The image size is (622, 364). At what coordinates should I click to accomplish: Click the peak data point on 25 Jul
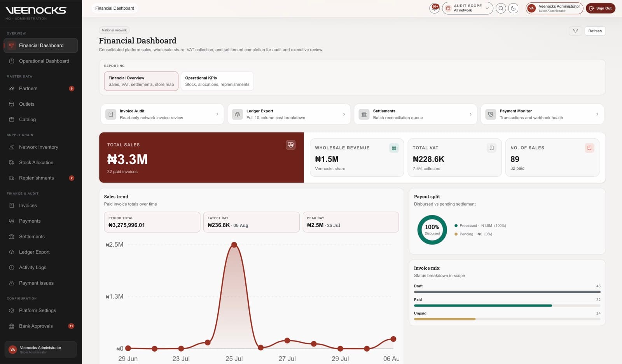[x=234, y=245]
